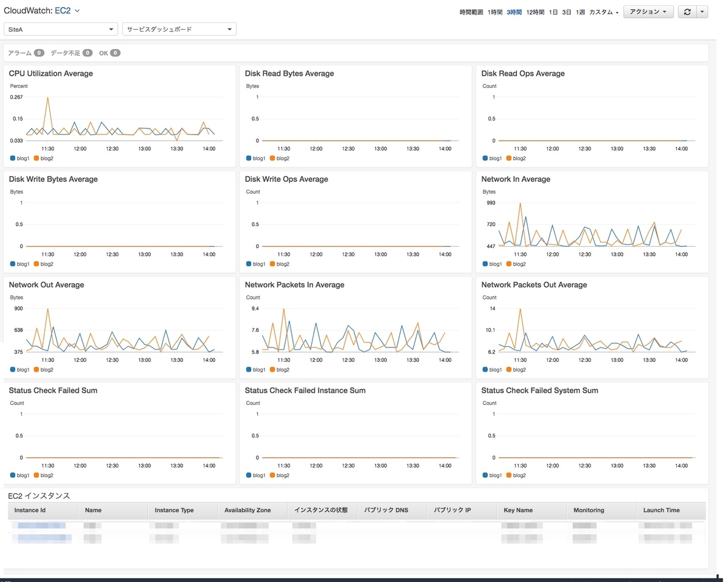728x582 pixels.
Task: Toggle blog1 legend in Disk Read Ops Average
Action: coord(493,158)
